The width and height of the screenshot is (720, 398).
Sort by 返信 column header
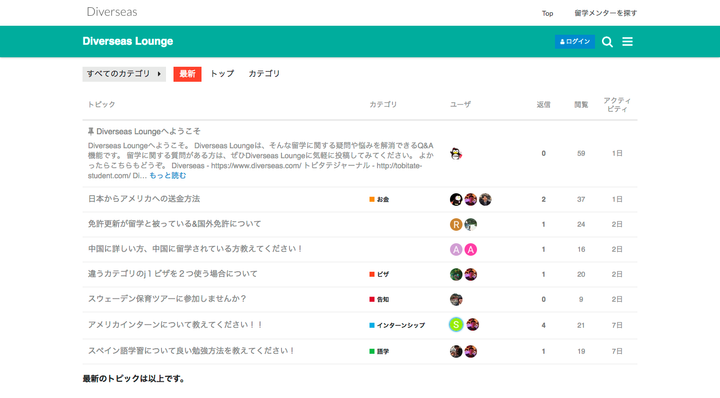[544, 105]
